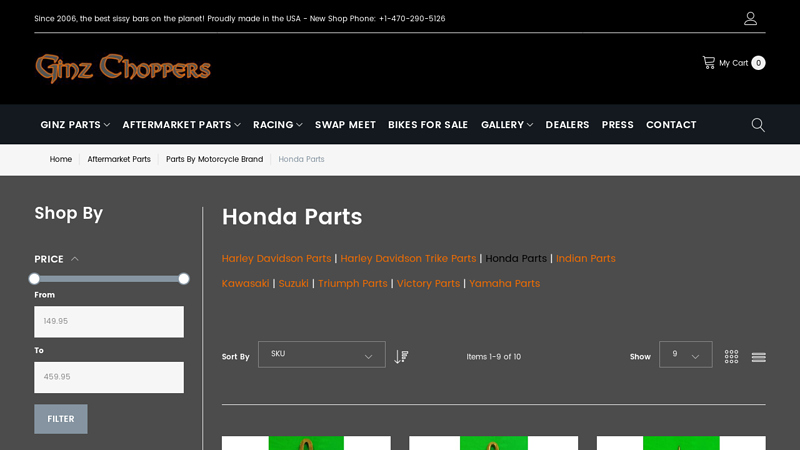Viewport: 800px width, 450px height.
Task: Switch to grid view icon
Action: click(x=731, y=357)
